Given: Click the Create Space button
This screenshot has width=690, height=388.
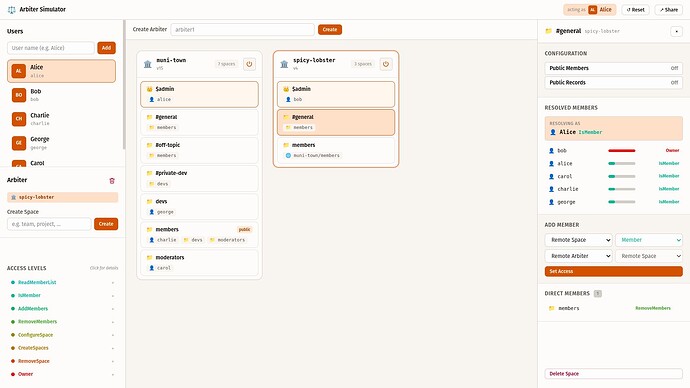Looking at the screenshot, I should click(106, 224).
